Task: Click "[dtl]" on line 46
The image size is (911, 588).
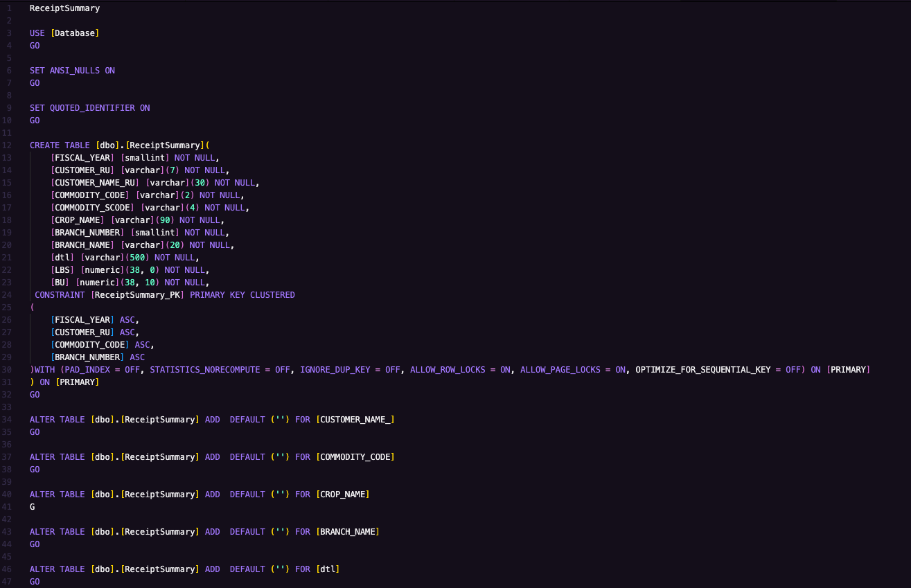Action: coord(328,569)
